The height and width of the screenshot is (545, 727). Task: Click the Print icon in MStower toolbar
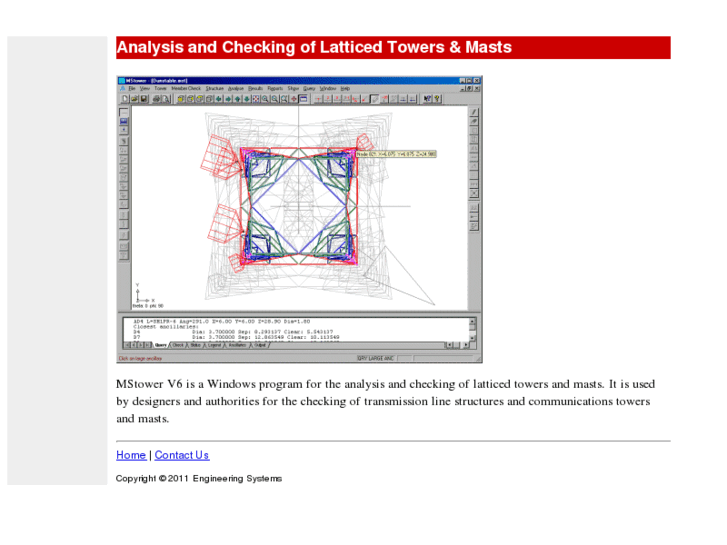point(156,99)
